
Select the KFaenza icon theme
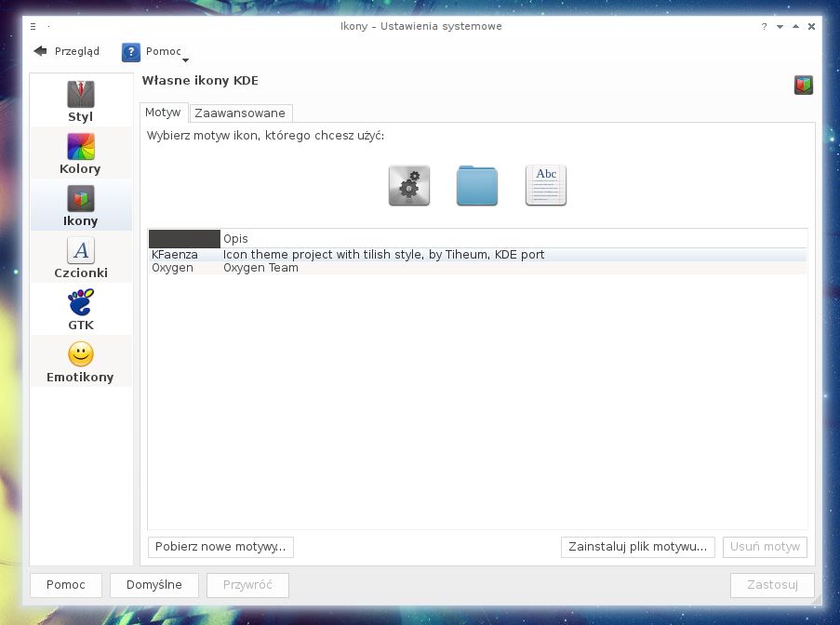[x=477, y=255]
